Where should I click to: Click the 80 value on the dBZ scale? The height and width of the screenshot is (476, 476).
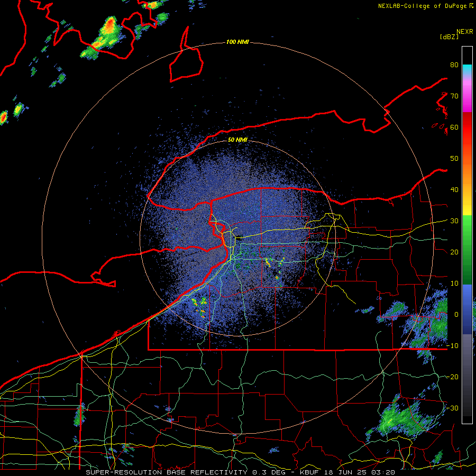454,65
